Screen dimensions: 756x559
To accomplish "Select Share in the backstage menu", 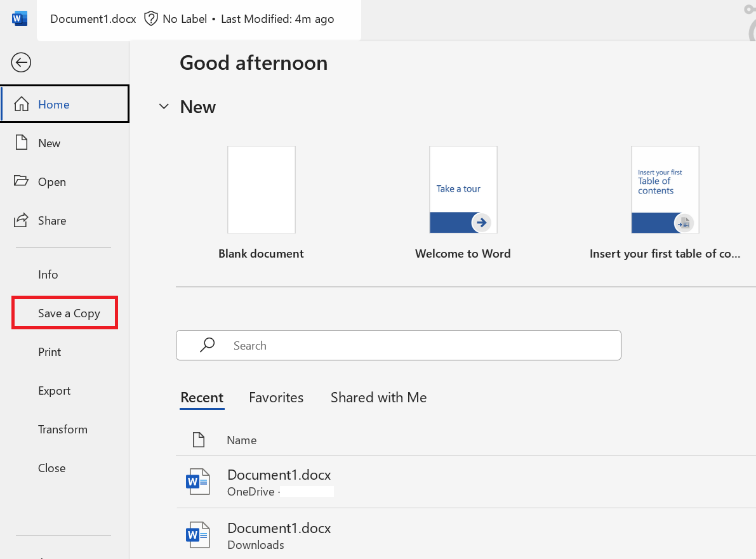I will point(65,220).
